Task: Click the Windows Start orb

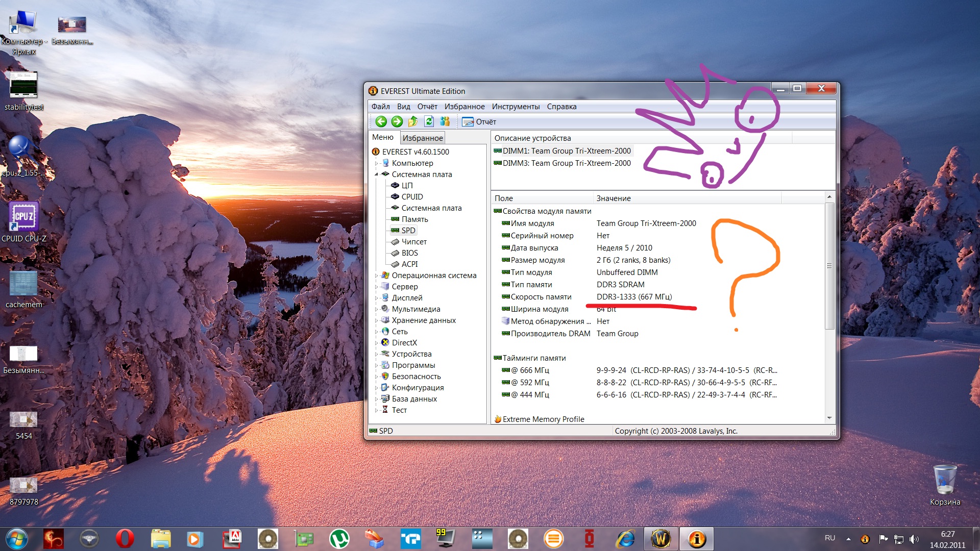Action: click(16, 539)
